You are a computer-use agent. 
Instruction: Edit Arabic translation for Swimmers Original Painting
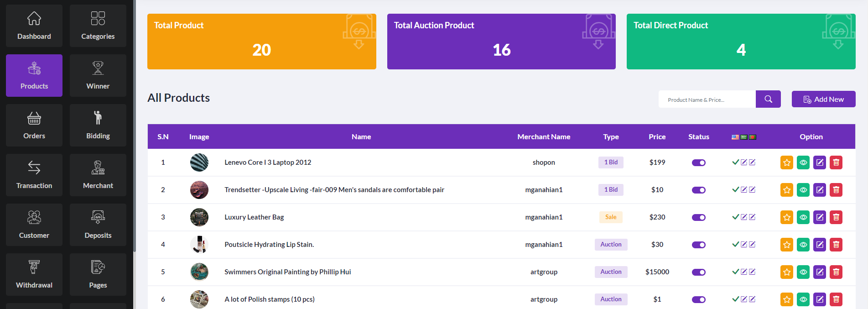pos(744,272)
